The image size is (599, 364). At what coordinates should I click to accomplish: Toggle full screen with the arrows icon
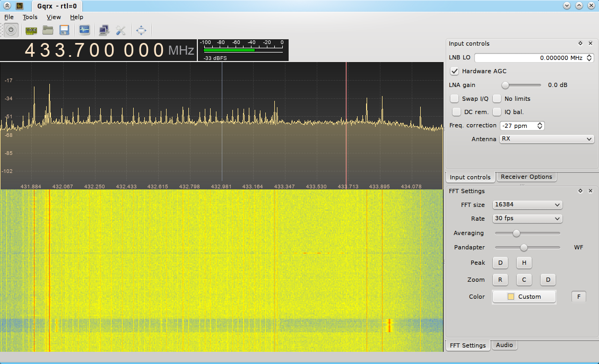coord(141,30)
